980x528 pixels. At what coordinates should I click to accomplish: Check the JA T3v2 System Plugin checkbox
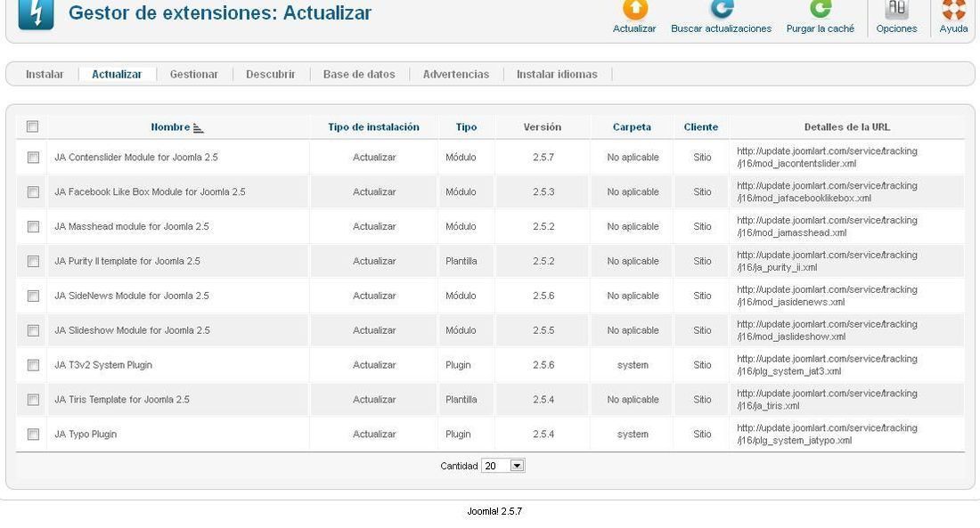coord(33,365)
